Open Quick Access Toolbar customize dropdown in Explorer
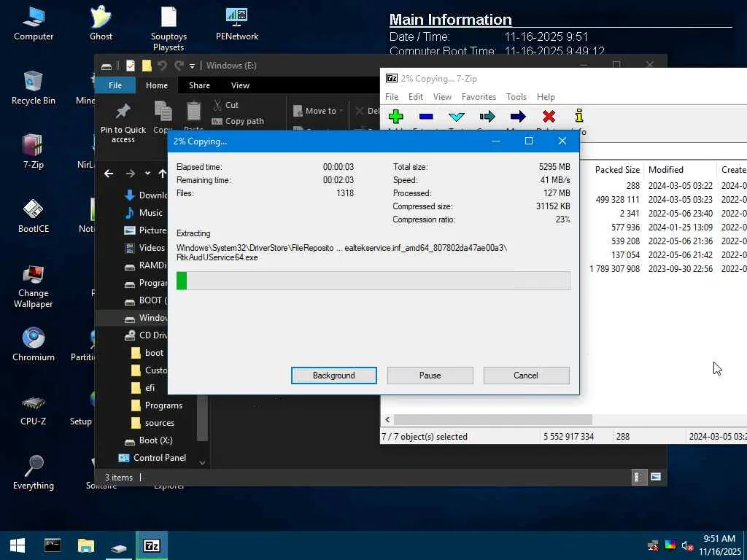Screen dimensions: 747x560 [192, 66]
